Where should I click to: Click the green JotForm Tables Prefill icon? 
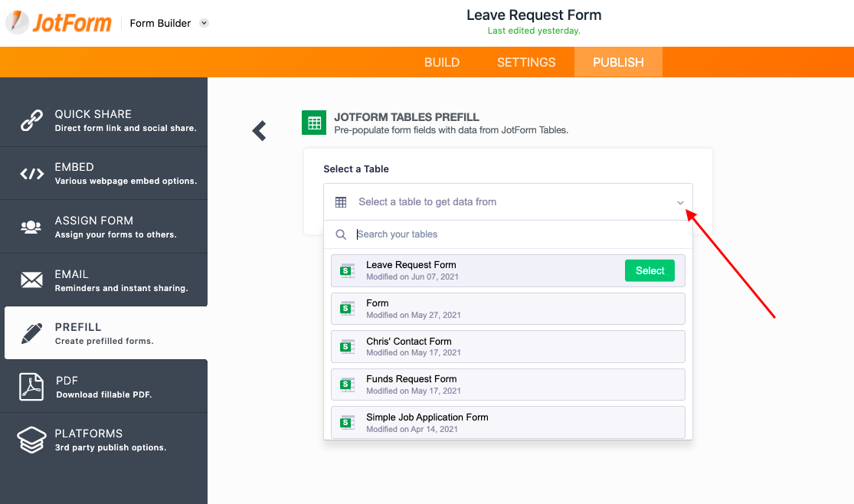point(313,123)
